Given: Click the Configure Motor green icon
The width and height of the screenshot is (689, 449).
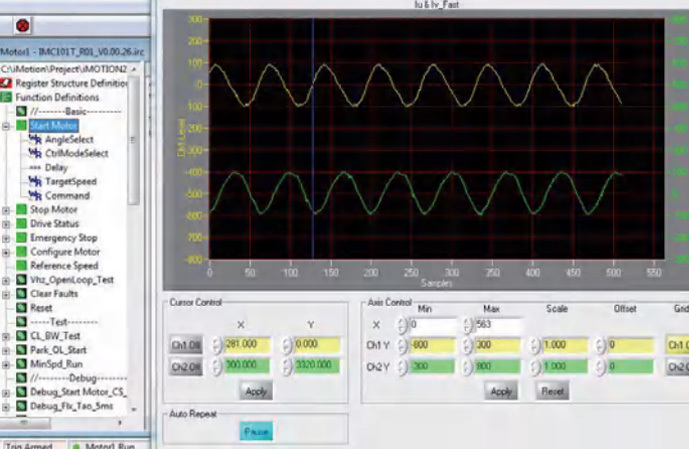Looking at the screenshot, I should click(x=22, y=252).
